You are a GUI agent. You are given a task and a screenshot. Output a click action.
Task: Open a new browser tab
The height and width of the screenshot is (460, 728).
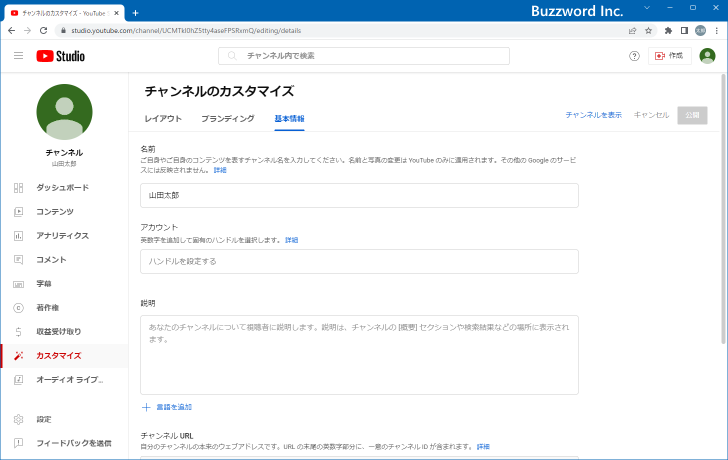(x=136, y=13)
